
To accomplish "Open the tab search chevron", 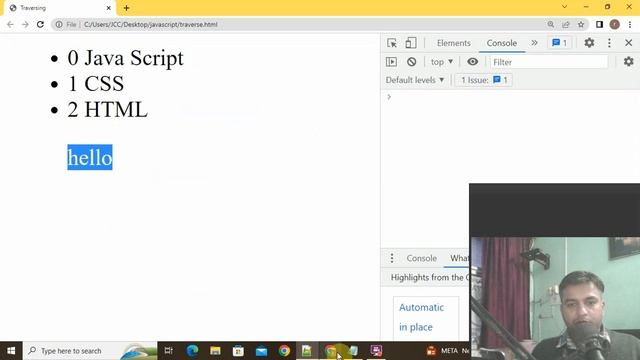I will point(564,7).
